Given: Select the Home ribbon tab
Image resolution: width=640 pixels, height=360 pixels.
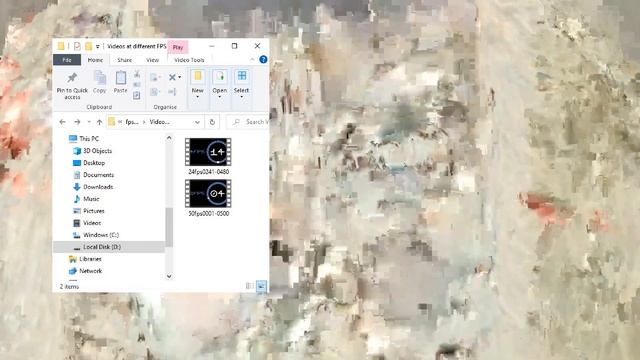Looking at the screenshot, I should [95, 60].
